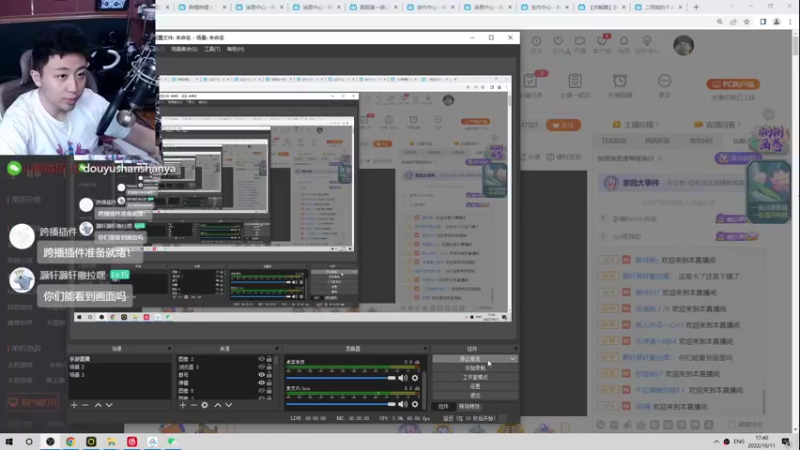Pop out the Scenes dock panel
Image resolution: width=800 pixels, height=450 pixels.
169,349
